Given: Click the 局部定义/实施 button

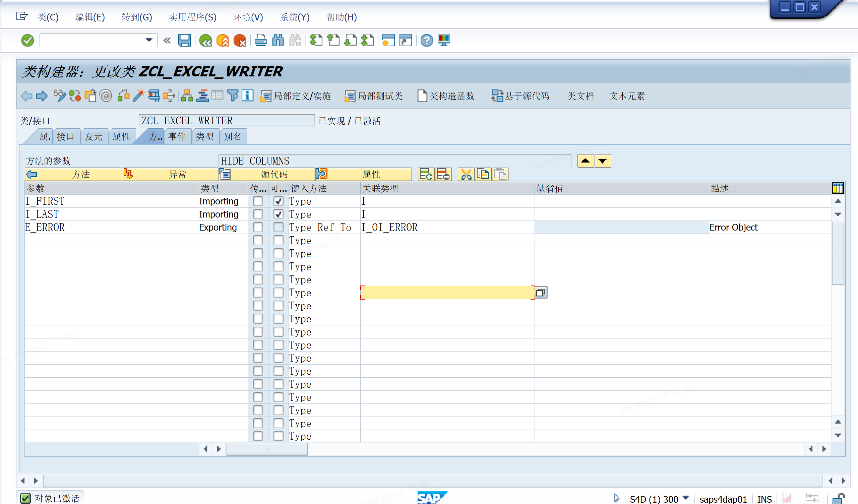Looking at the screenshot, I should 296,96.
